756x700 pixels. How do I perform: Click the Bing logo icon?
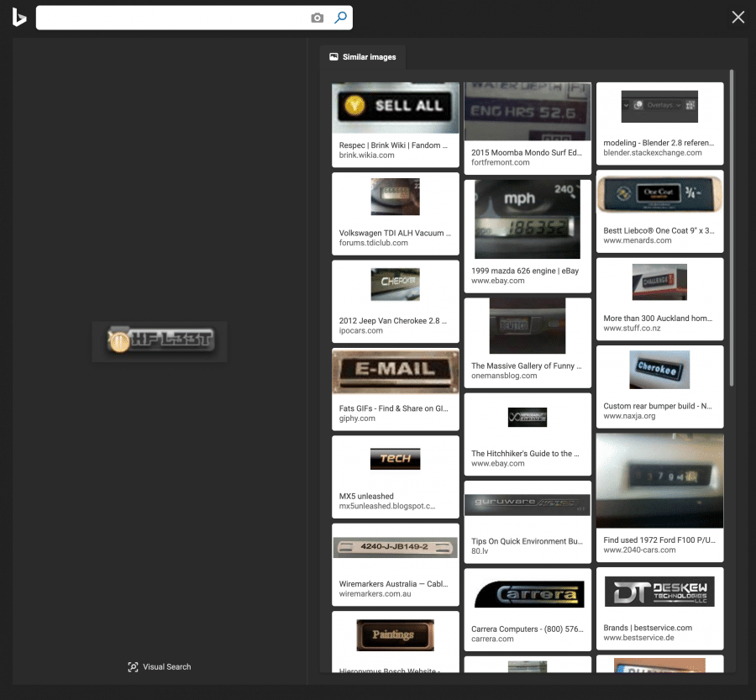(x=18, y=17)
